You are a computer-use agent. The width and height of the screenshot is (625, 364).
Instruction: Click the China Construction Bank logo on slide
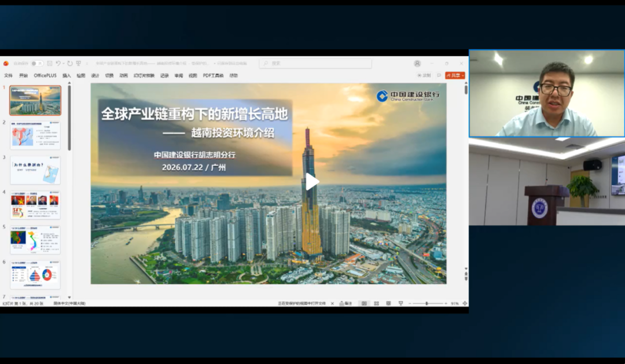[408, 95]
